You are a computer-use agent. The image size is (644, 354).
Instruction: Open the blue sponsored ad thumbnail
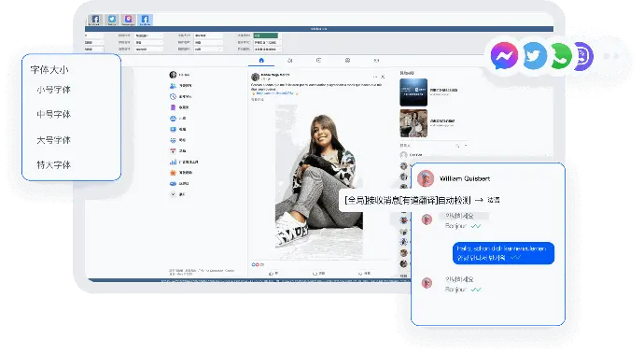413,92
